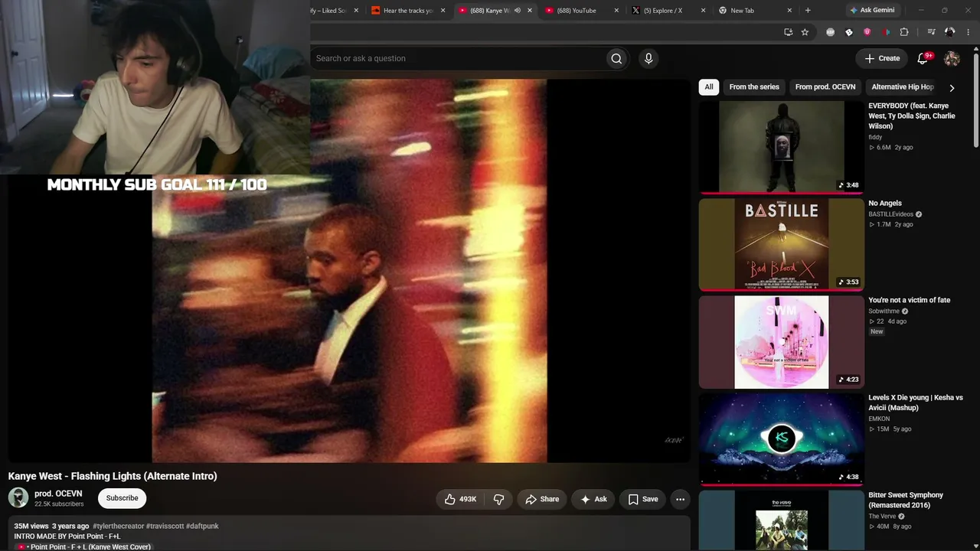Like the video with 493K likes
The image size is (980, 551).
(x=460, y=499)
